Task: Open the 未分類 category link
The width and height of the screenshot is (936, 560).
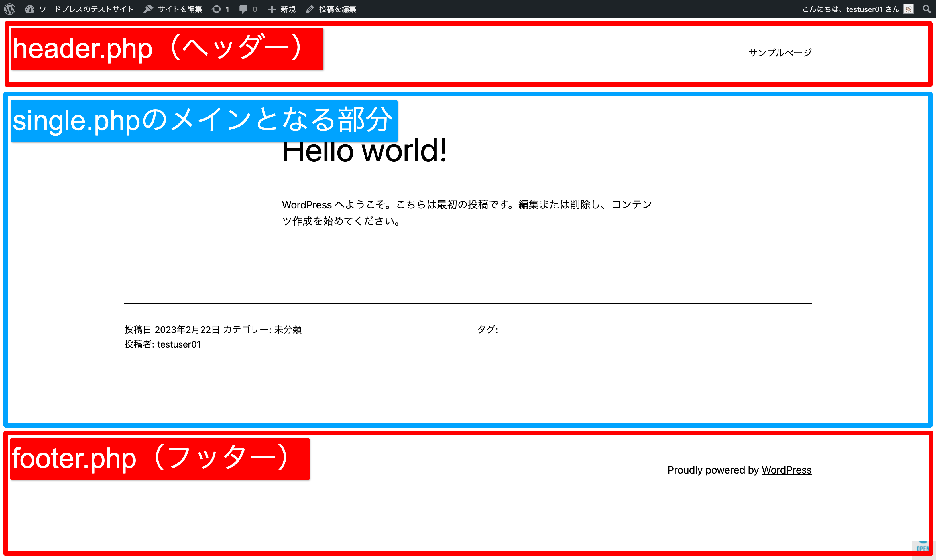Action: click(x=288, y=330)
